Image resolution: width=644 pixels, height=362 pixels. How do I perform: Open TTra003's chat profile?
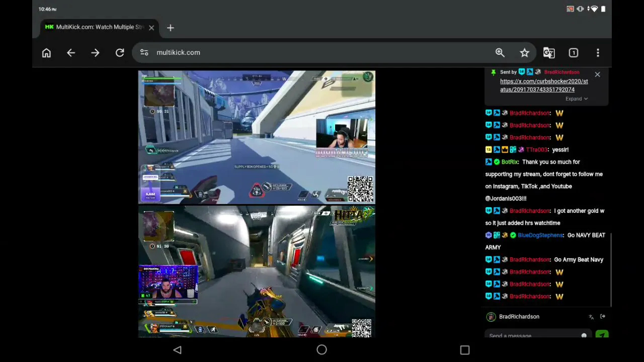pos(537,150)
